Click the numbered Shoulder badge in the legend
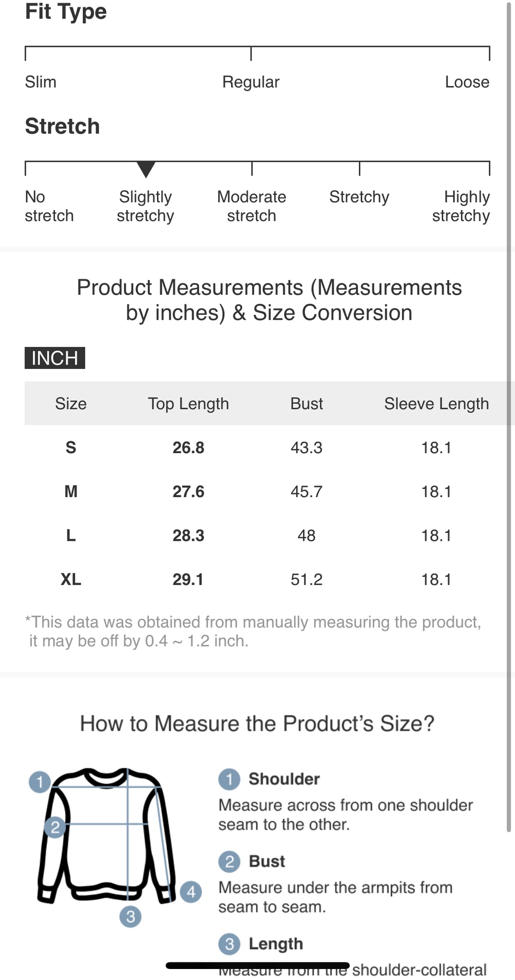 coord(229,779)
